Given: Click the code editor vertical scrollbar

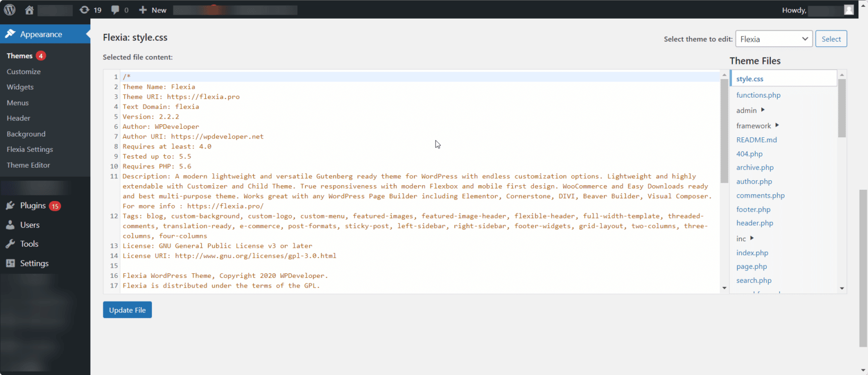Looking at the screenshot, I should [x=724, y=130].
